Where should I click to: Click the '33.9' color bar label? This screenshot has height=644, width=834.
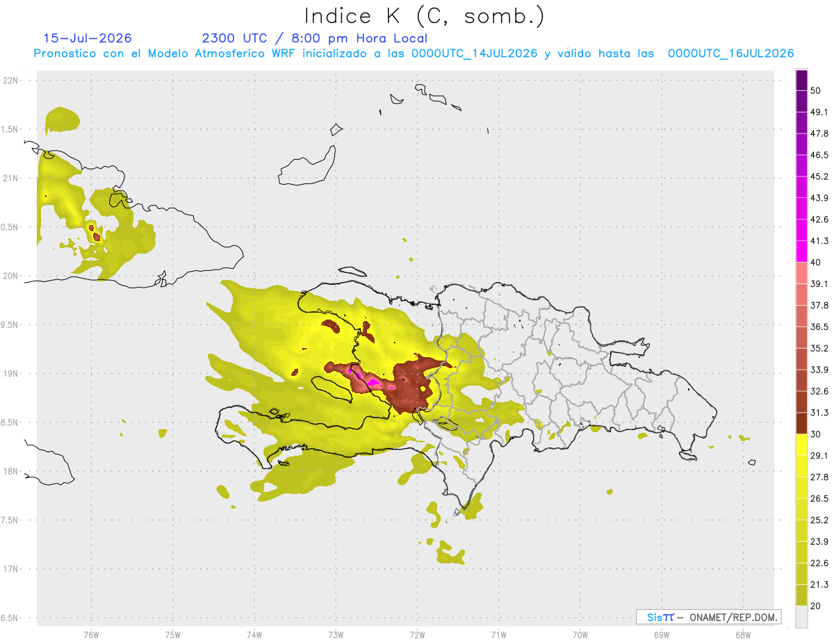(819, 370)
